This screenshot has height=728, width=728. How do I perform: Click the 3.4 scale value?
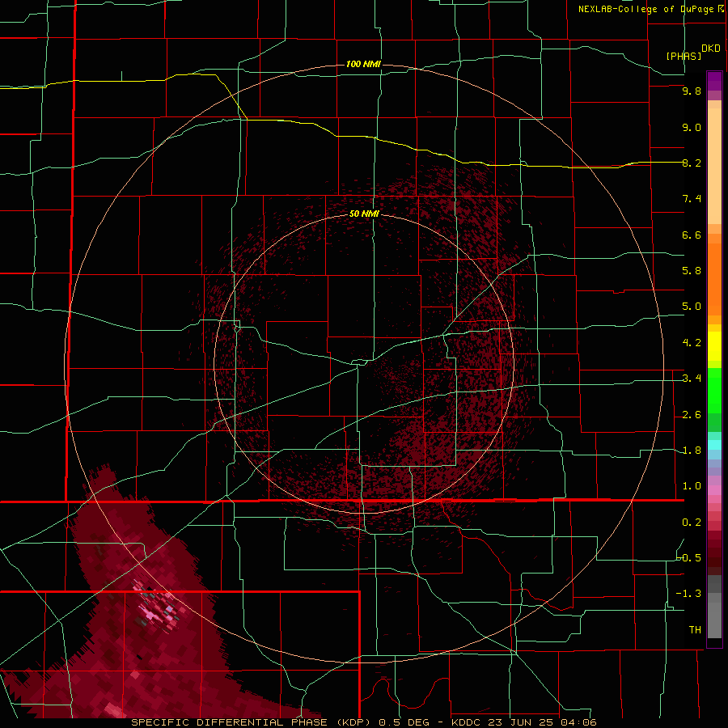[692, 379]
